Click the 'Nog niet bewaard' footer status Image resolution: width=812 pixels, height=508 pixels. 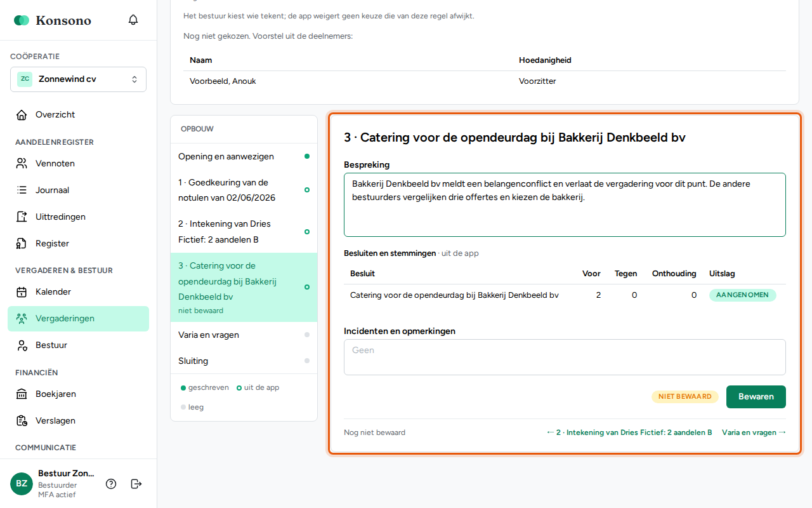[x=374, y=432]
